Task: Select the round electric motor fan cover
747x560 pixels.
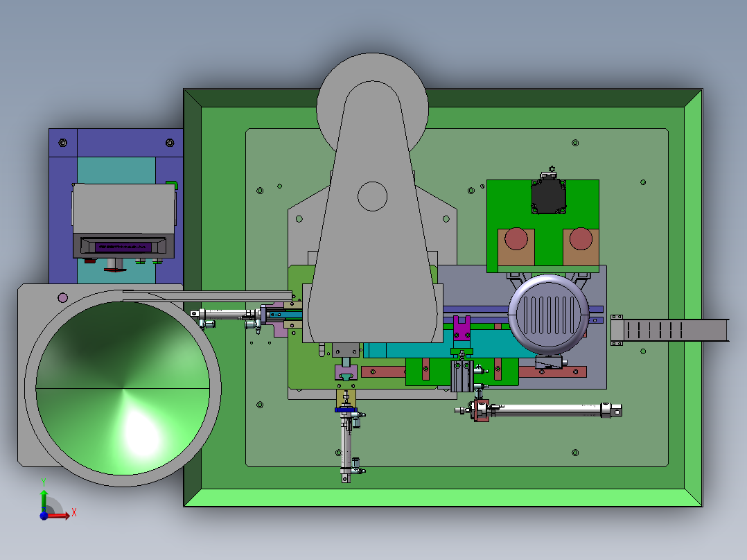Action: click(549, 313)
